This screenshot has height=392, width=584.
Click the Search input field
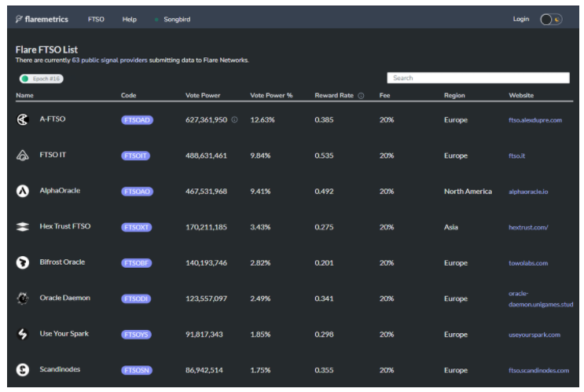[478, 78]
